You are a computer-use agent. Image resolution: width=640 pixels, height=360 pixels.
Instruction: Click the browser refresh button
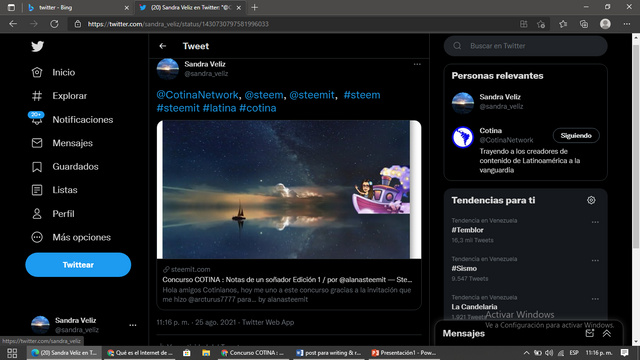(x=54, y=24)
